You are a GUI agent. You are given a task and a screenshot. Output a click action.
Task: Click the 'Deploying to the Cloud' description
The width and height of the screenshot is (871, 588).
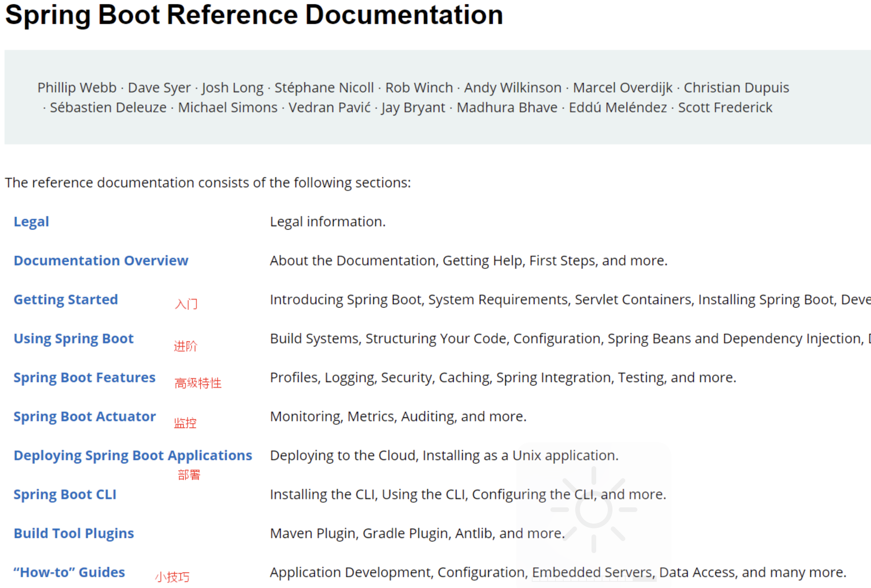click(444, 456)
